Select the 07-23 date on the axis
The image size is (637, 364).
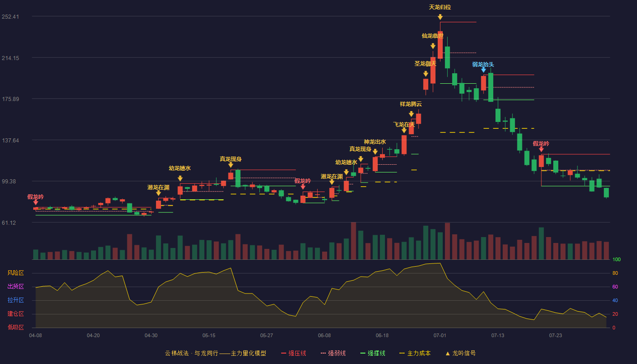pos(556,335)
